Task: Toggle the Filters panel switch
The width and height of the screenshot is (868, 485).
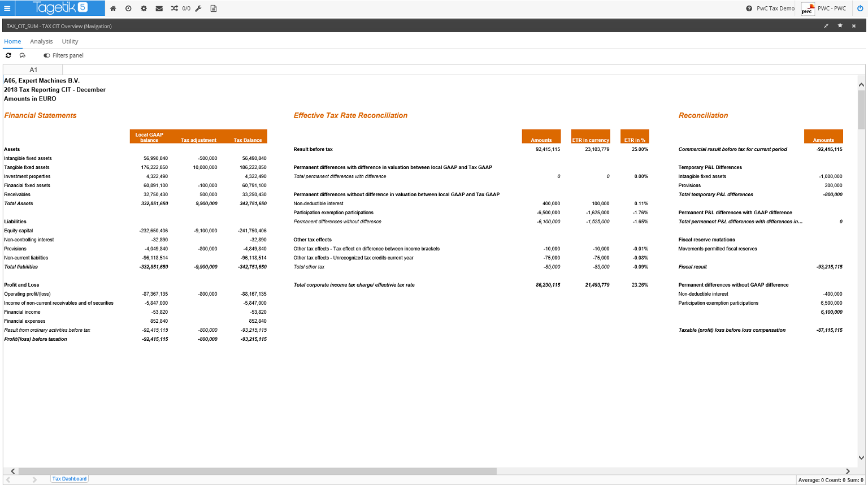Action: click(47, 55)
